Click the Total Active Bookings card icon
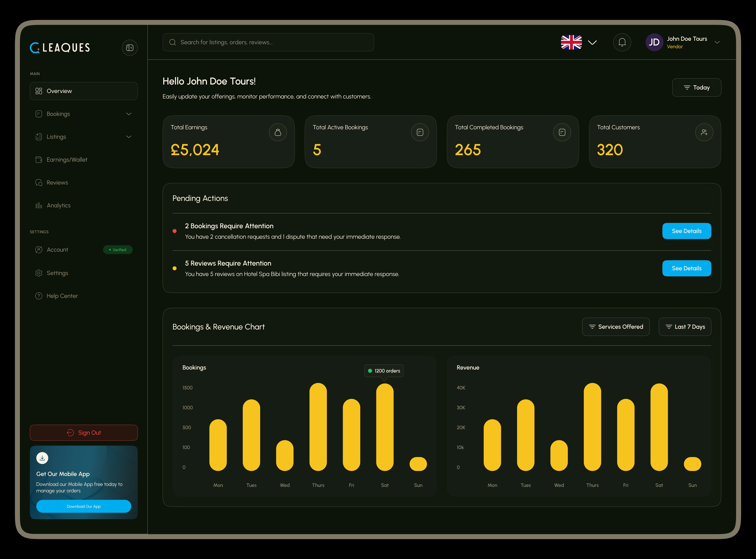756x559 pixels. click(x=420, y=132)
